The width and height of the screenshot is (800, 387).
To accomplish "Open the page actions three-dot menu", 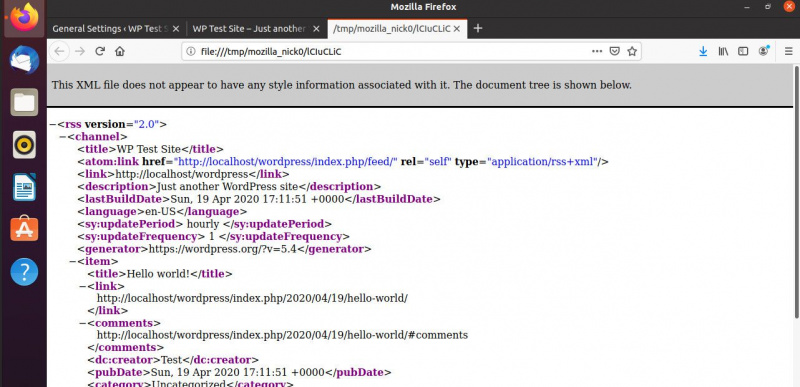I will [597, 51].
